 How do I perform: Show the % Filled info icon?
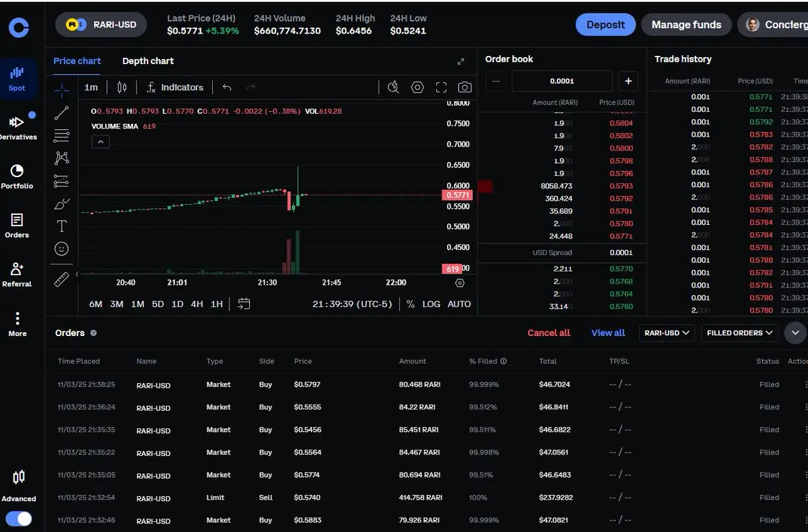(504, 362)
